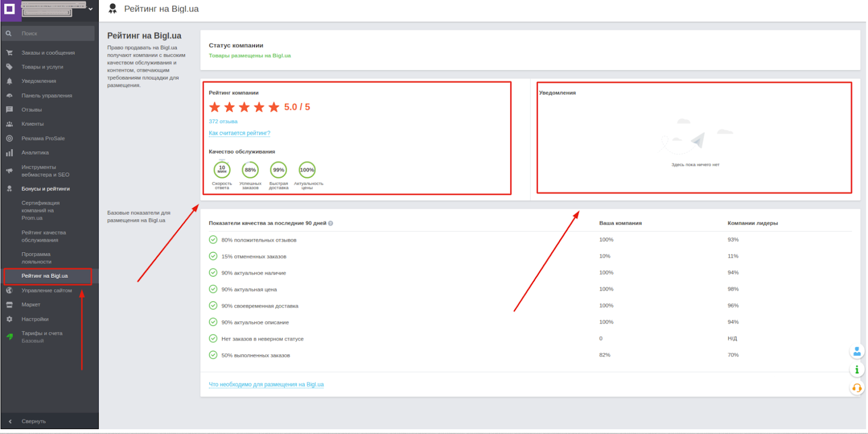868x434 pixels.
Task: Click the bar chart icon for Аналитика
Action: point(9,153)
